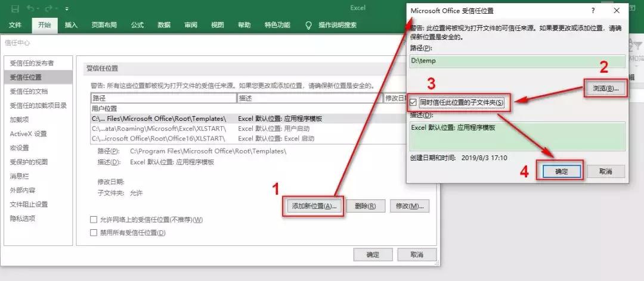Select 加载项 category in Trust Center
Screen dimensions: 644x281
[38, 120]
